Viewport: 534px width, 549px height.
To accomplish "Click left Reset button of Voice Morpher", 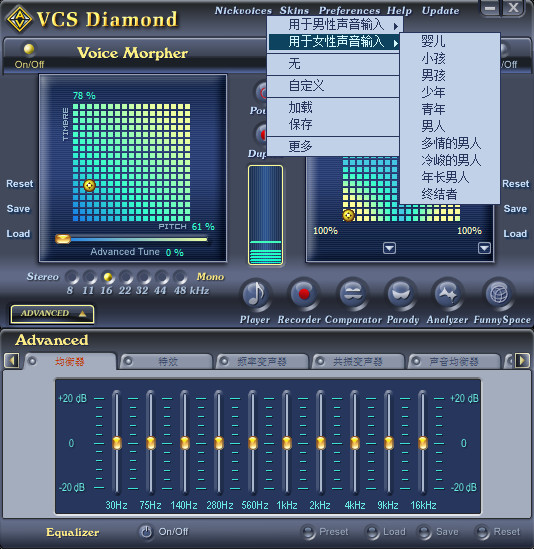I will pos(19,183).
